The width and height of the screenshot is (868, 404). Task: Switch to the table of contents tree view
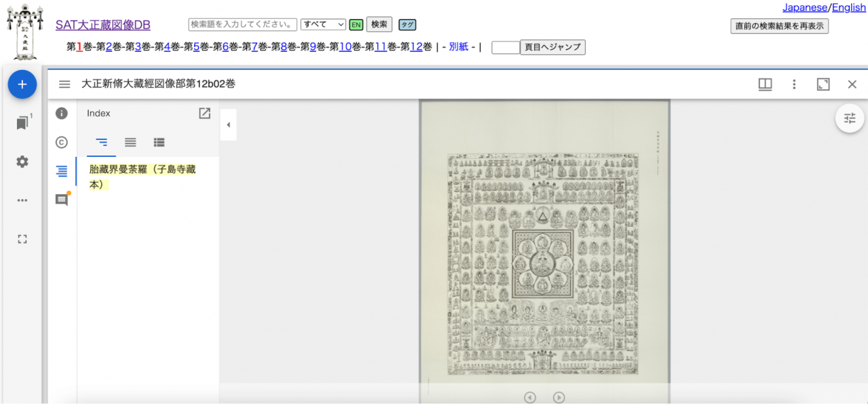coord(101,143)
